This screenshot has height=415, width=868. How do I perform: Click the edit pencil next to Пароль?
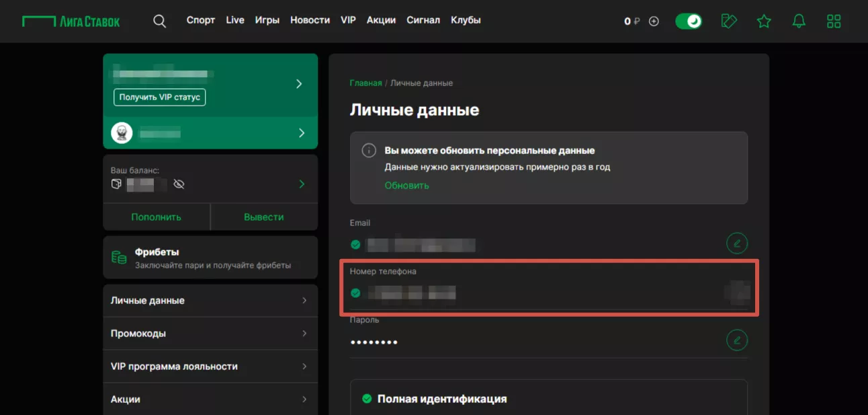736,340
